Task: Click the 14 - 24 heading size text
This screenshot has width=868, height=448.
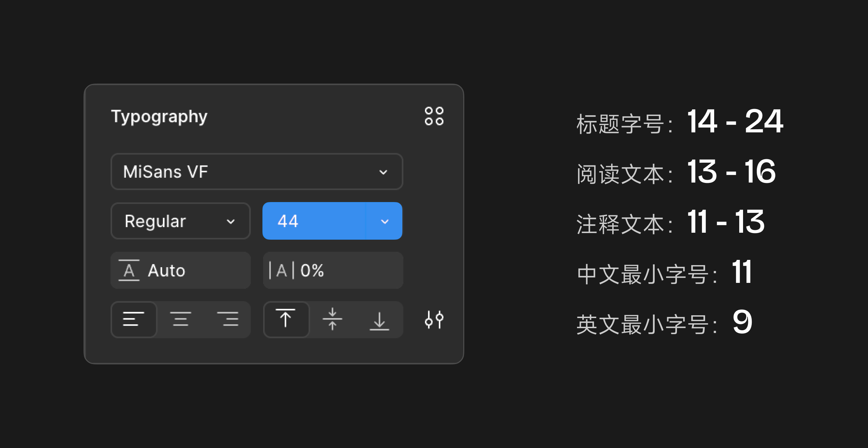Action: pyautogui.click(x=735, y=122)
